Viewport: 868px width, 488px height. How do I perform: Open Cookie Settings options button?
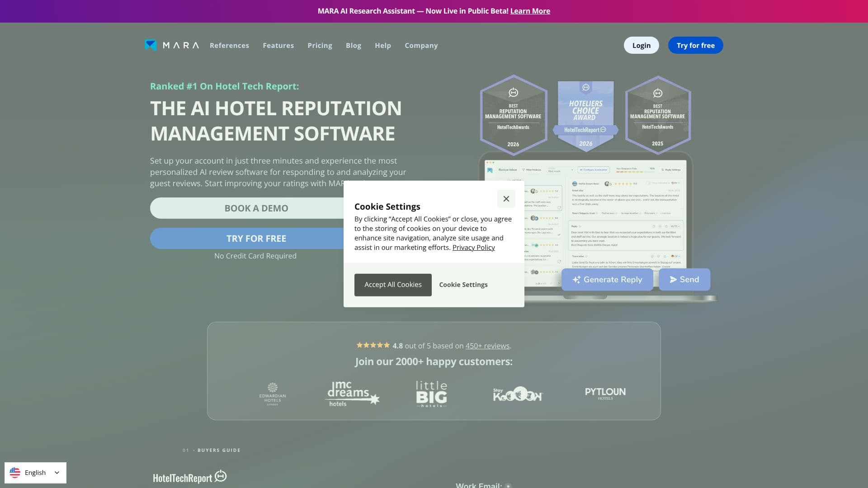point(463,285)
